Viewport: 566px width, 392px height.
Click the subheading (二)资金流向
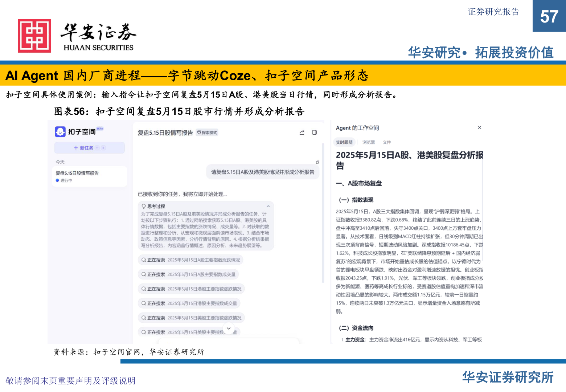tap(356, 328)
